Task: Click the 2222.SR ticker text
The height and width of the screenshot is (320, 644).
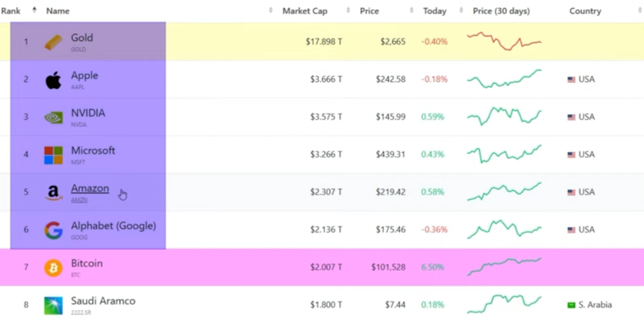Action: (x=81, y=312)
